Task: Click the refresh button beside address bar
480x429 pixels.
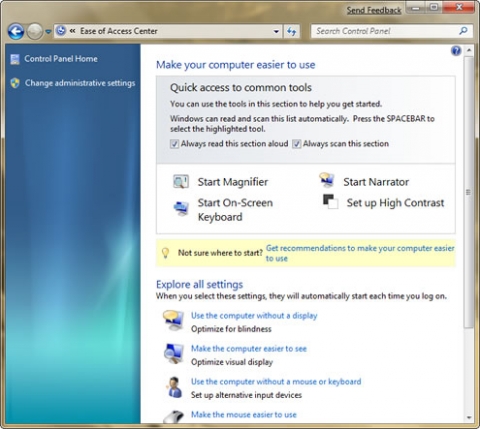Action: (x=292, y=32)
